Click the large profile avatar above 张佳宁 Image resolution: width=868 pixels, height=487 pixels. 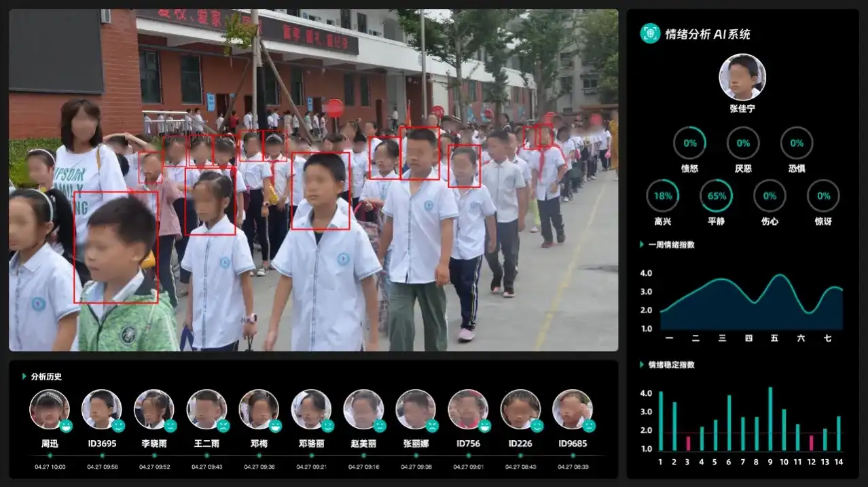click(x=742, y=77)
